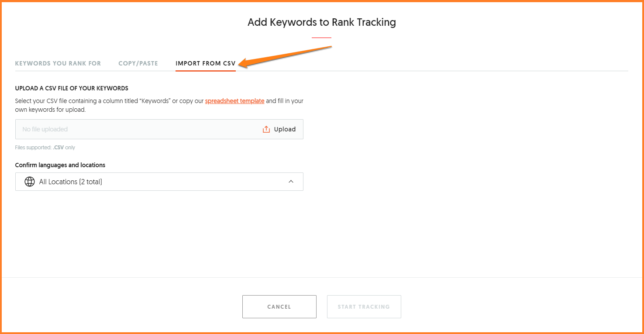Open the Copy/Paste tab
This screenshot has width=644, height=334.
pos(138,63)
